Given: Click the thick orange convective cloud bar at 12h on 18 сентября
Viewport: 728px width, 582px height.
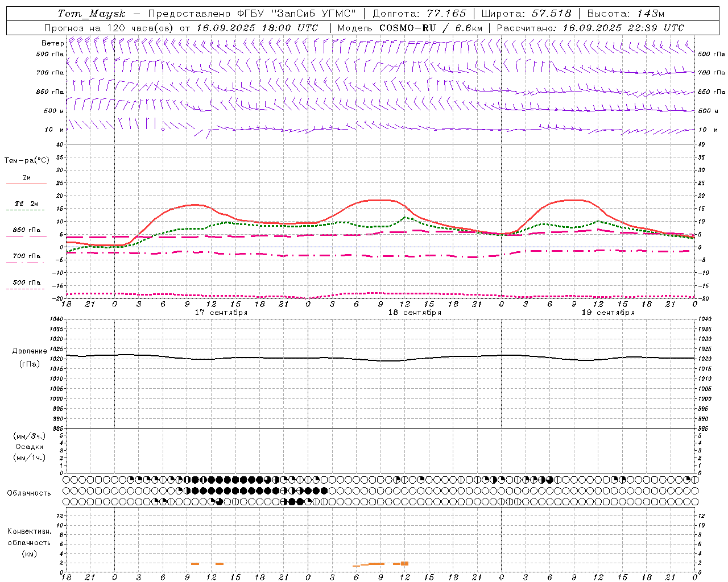Looking at the screenshot, I should [x=404, y=563].
